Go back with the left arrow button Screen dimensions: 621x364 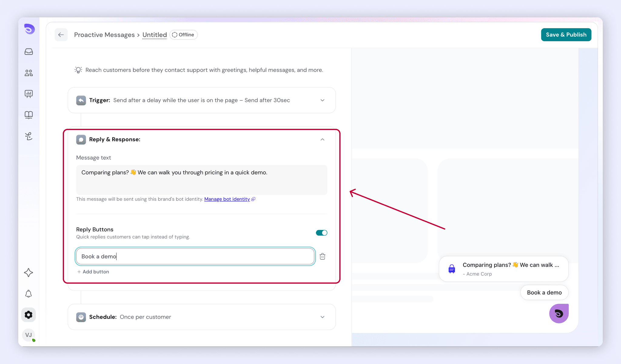[61, 35]
